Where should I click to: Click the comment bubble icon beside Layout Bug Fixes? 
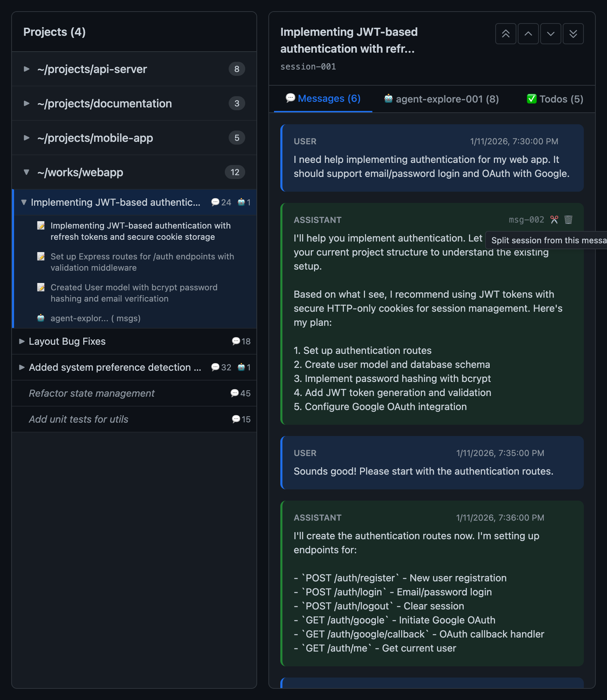click(x=236, y=341)
